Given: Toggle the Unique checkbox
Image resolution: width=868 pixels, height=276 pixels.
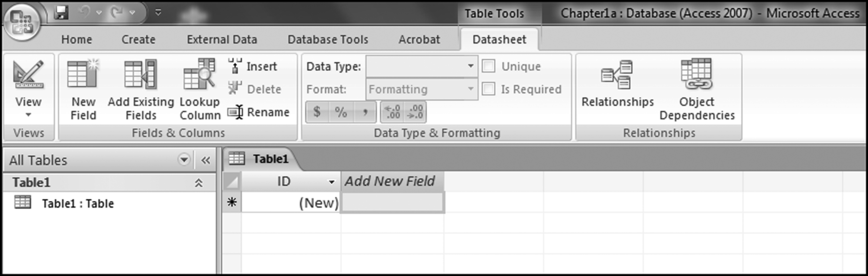Looking at the screenshot, I should click(x=488, y=66).
